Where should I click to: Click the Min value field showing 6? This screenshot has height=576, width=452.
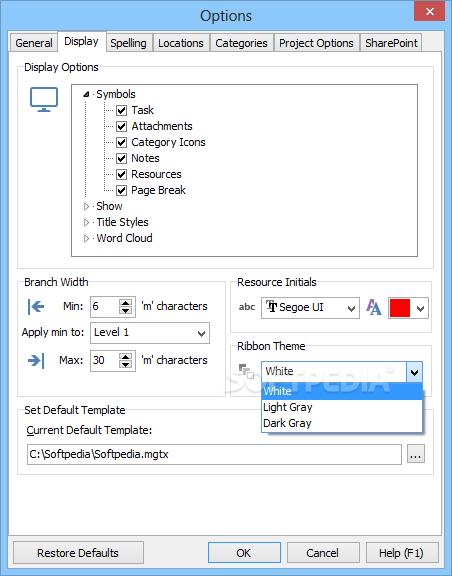105,307
